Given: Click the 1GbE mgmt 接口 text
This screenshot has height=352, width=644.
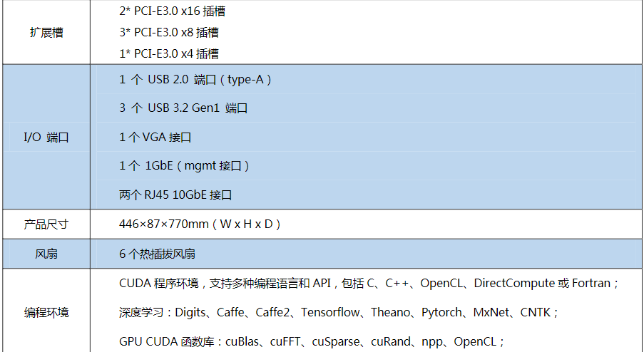Looking at the screenshot, I should 185,166.
